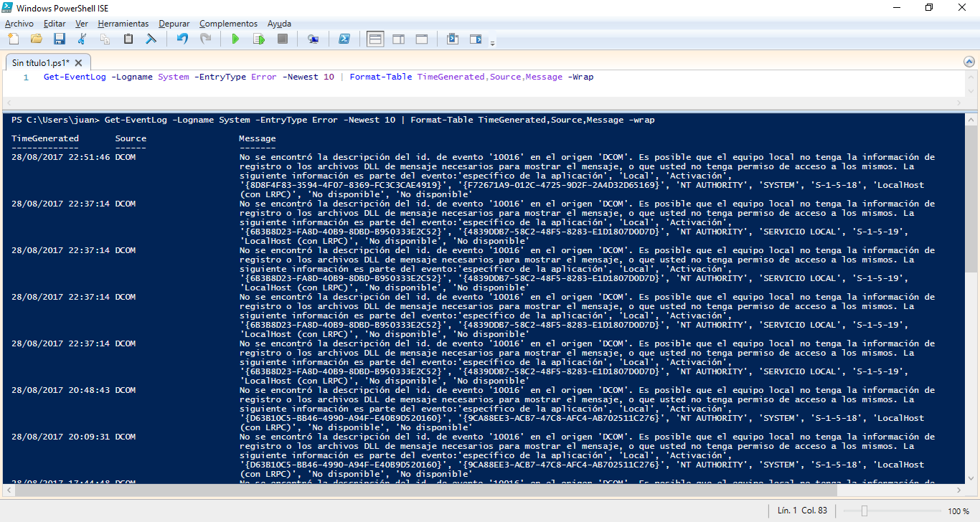Adjust the zoom slider thumb
This screenshot has height=522, width=980.
click(x=864, y=511)
